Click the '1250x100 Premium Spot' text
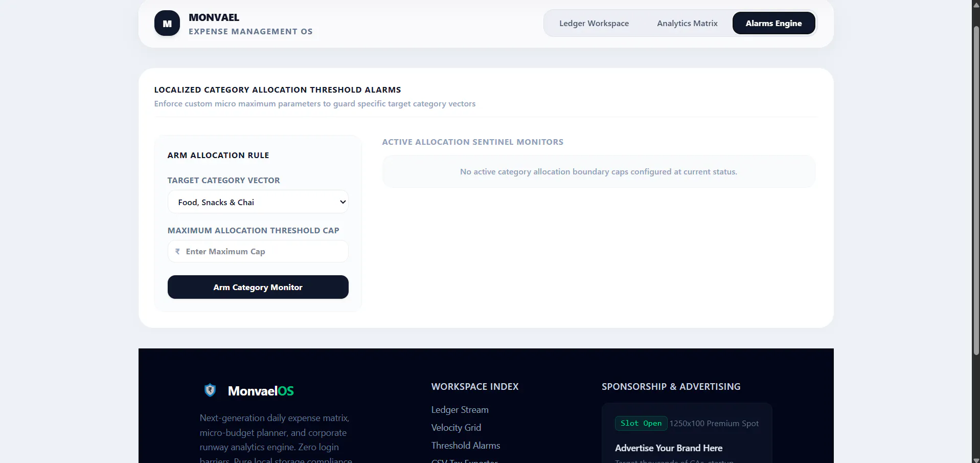 pyautogui.click(x=714, y=424)
